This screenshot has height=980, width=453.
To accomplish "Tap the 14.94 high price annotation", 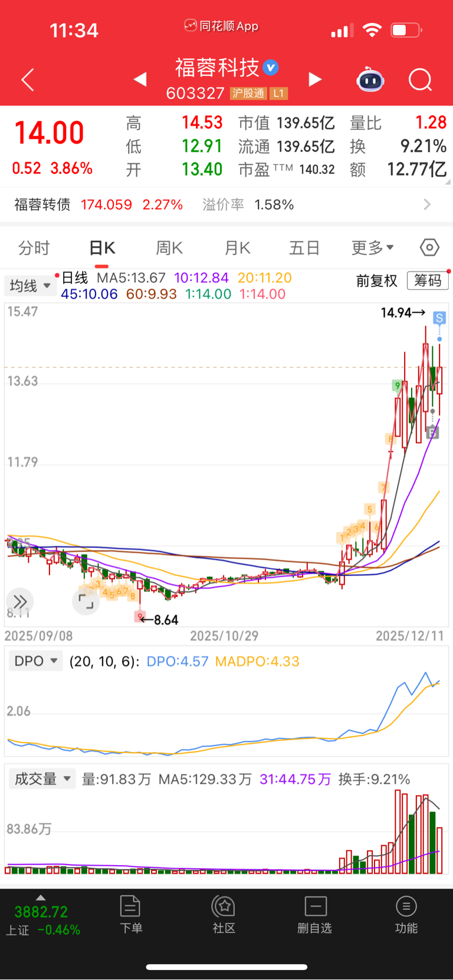I will [403, 312].
